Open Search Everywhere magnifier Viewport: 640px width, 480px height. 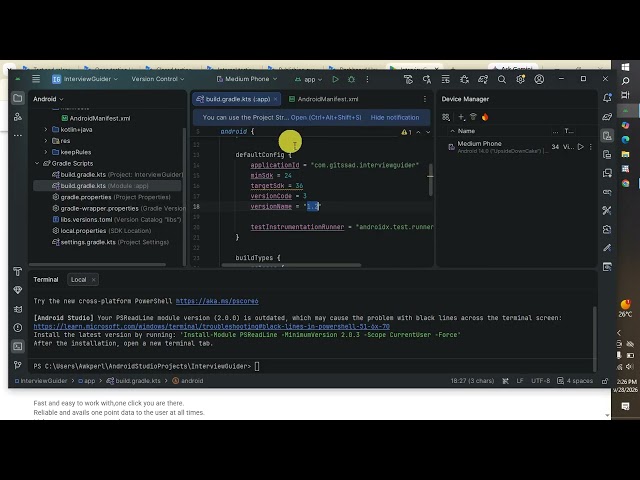point(502,79)
